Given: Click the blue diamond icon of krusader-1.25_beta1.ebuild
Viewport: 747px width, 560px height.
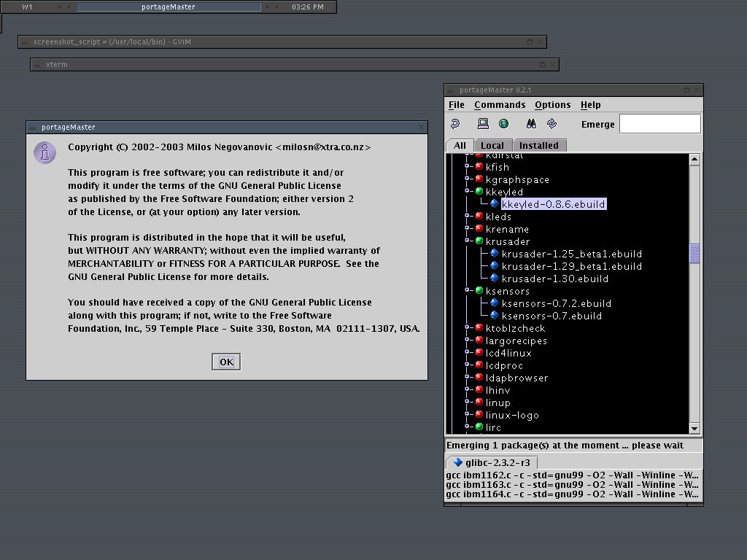Looking at the screenshot, I should point(495,253).
